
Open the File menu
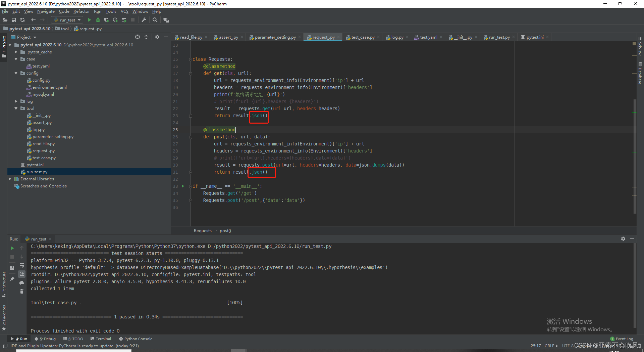click(x=5, y=11)
